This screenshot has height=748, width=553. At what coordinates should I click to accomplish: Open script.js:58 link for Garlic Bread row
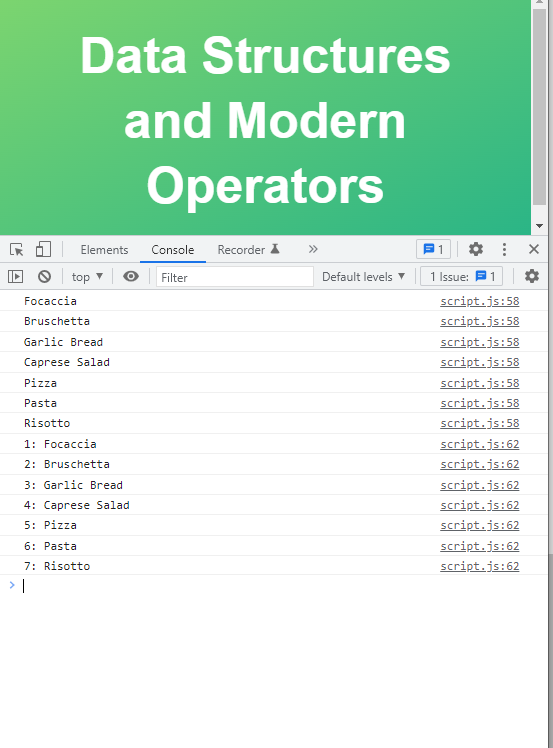tap(480, 342)
